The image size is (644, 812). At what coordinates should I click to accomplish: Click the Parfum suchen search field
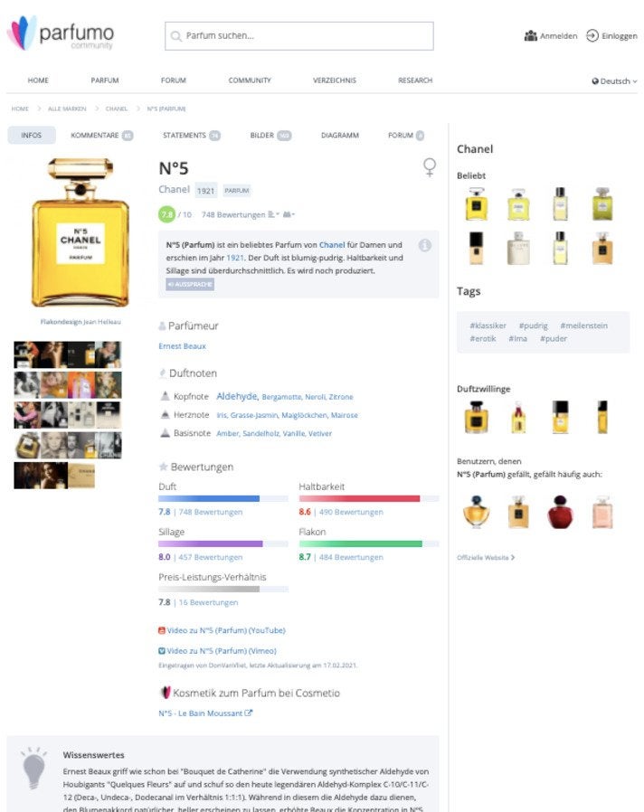(x=299, y=36)
